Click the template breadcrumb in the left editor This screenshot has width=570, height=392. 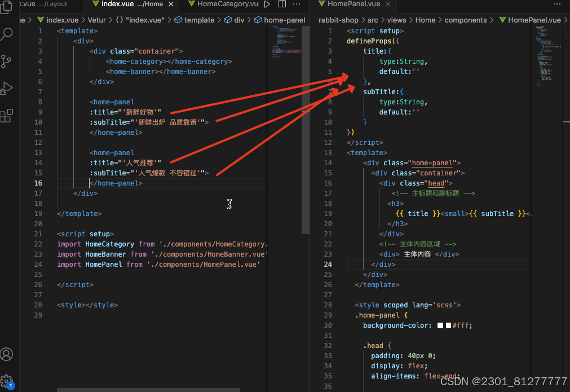coord(195,20)
